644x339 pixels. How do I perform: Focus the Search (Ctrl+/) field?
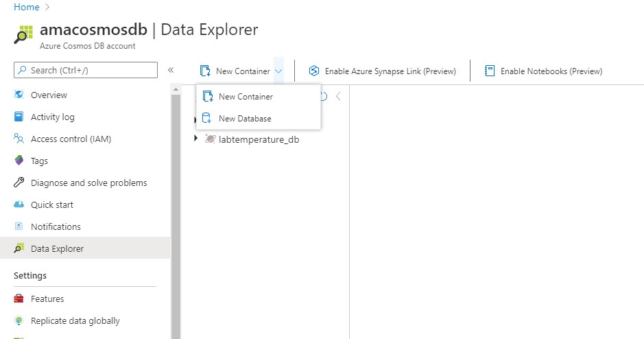point(86,70)
